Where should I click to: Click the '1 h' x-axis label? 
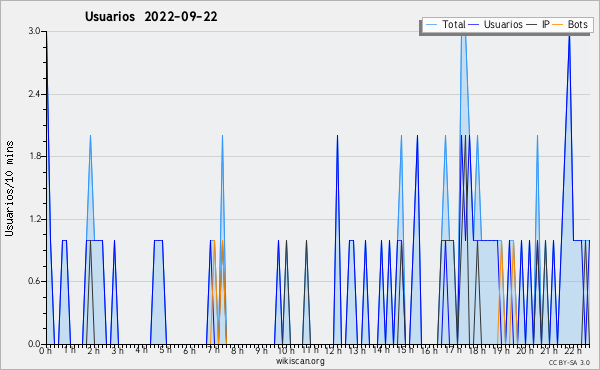point(70,350)
